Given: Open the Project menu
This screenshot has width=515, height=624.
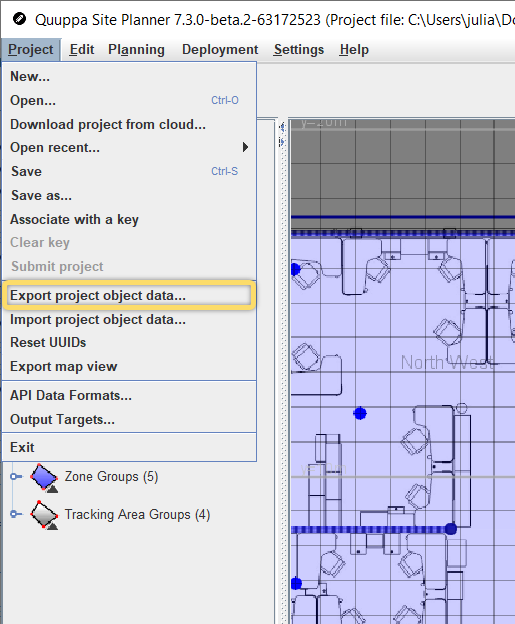Looking at the screenshot, I should (x=31, y=50).
